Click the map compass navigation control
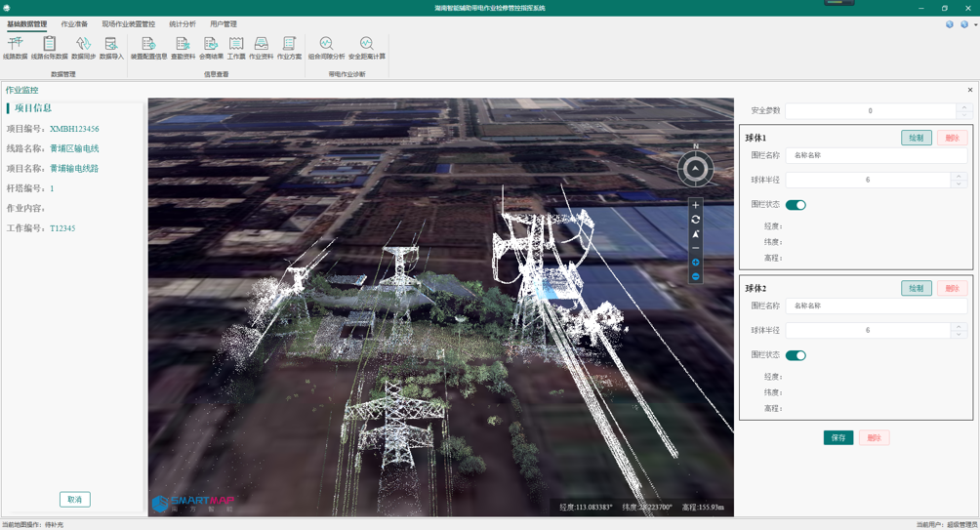This screenshot has width=980, height=530. [x=695, y=169]
